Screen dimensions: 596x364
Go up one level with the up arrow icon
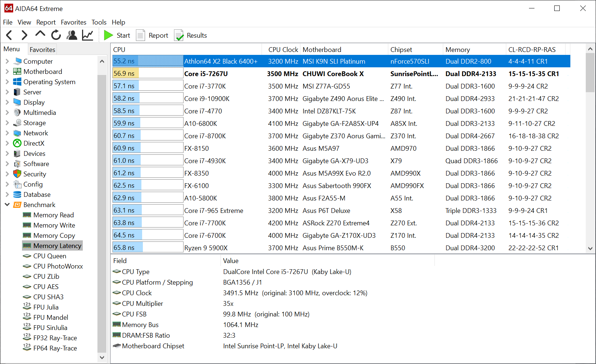[x=40, y=34]
